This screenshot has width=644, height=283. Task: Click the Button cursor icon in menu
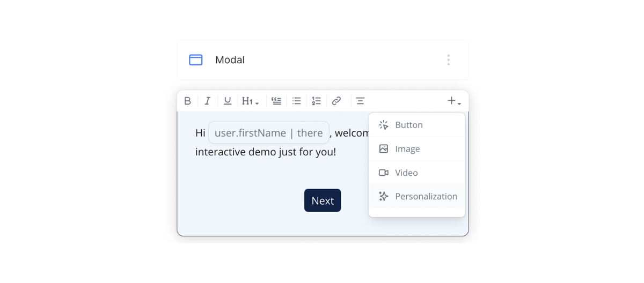(x=383, y=125)
